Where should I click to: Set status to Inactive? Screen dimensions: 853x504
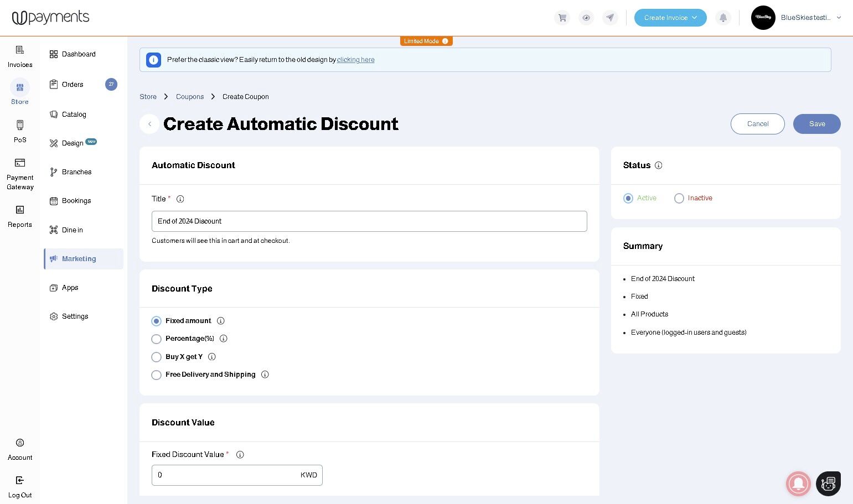click(679, 199)
